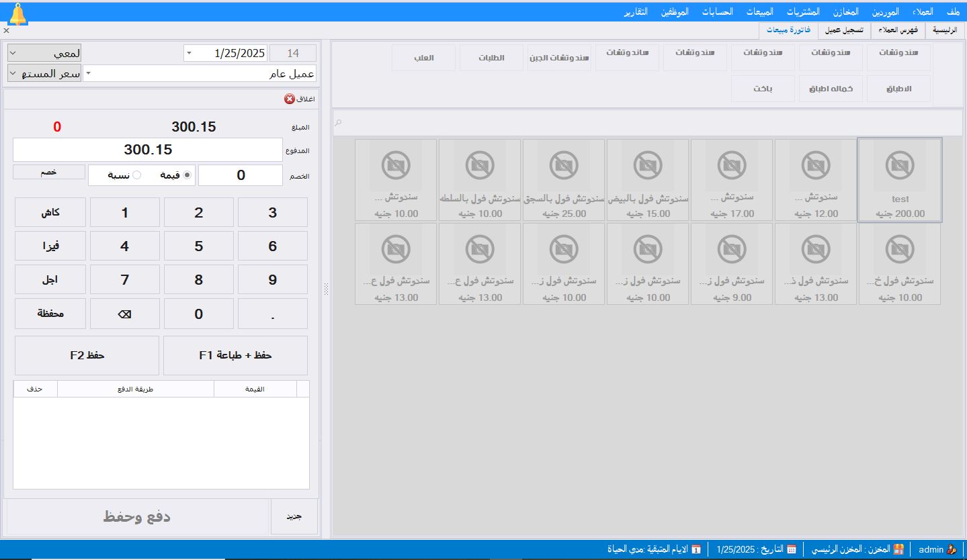This screenshot has height=560, width=967.
Task: Expand the عميل عام customer combo box
Action: click(88, 74)
